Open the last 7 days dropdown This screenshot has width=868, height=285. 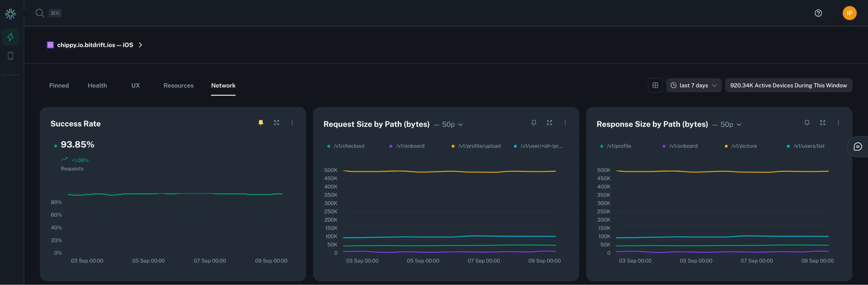point(694,85)
